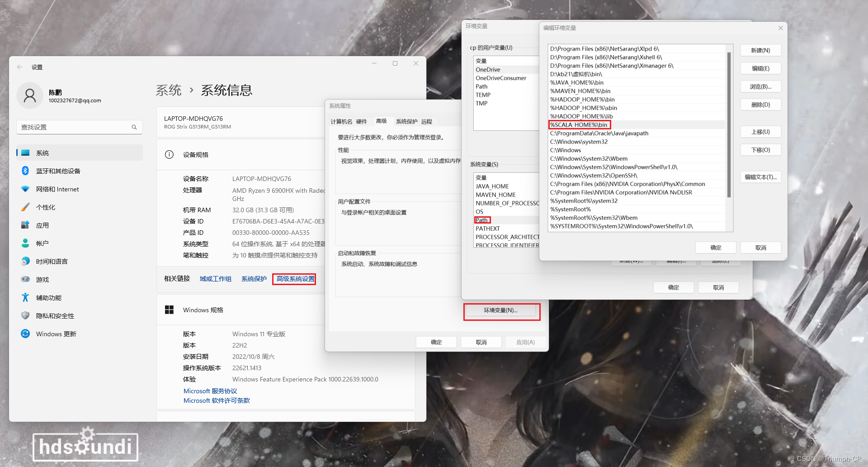Select D:\kb21\虚拟机\bin\ path entry

(637, 74)
